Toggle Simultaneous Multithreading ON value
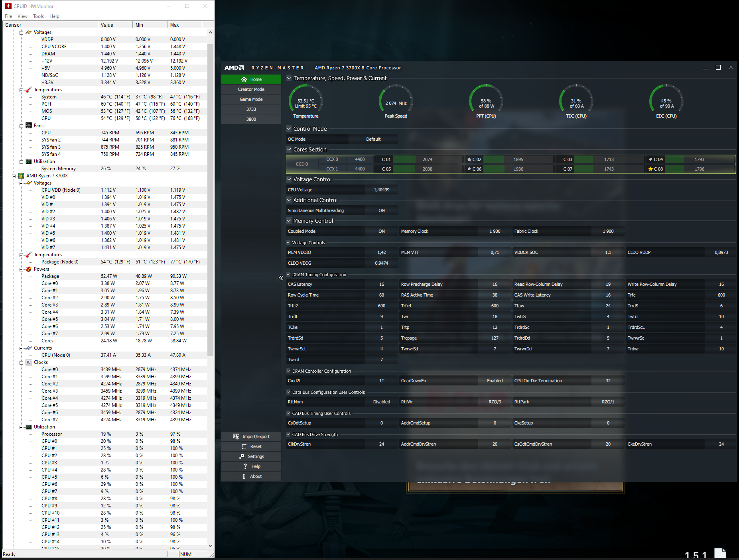739x560 pixels. 382,210
